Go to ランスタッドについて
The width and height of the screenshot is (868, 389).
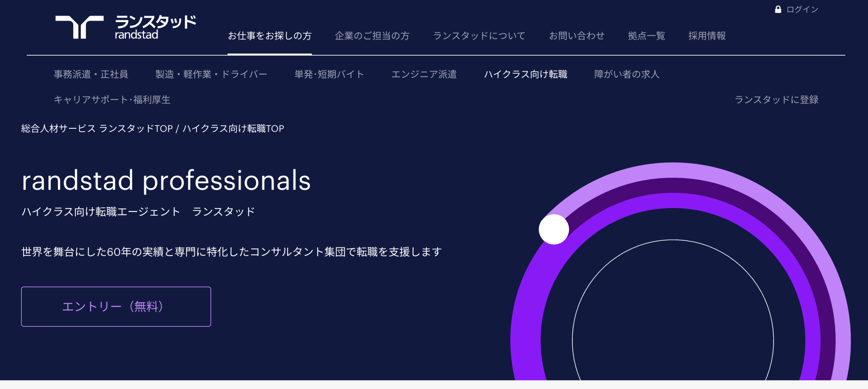[479, 36]
